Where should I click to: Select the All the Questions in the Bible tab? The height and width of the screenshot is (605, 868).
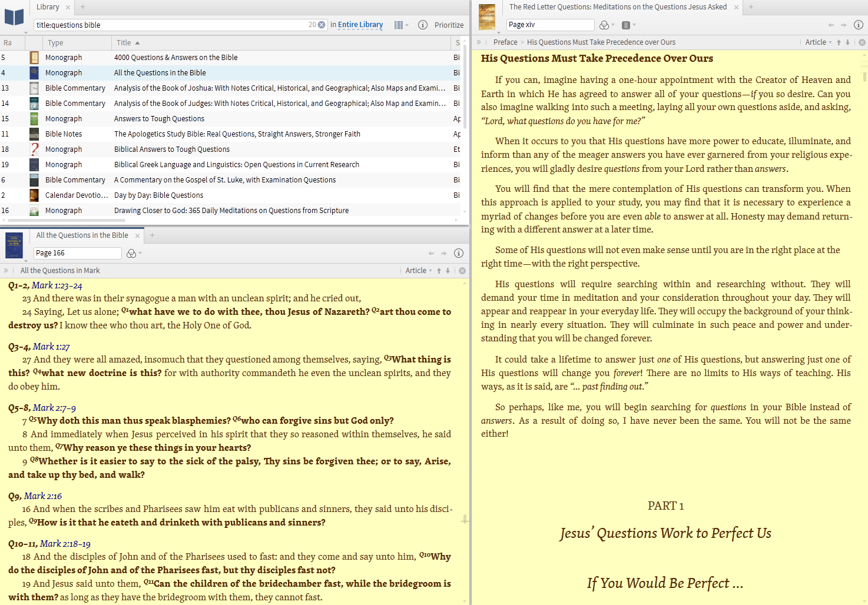click(82, 235)
